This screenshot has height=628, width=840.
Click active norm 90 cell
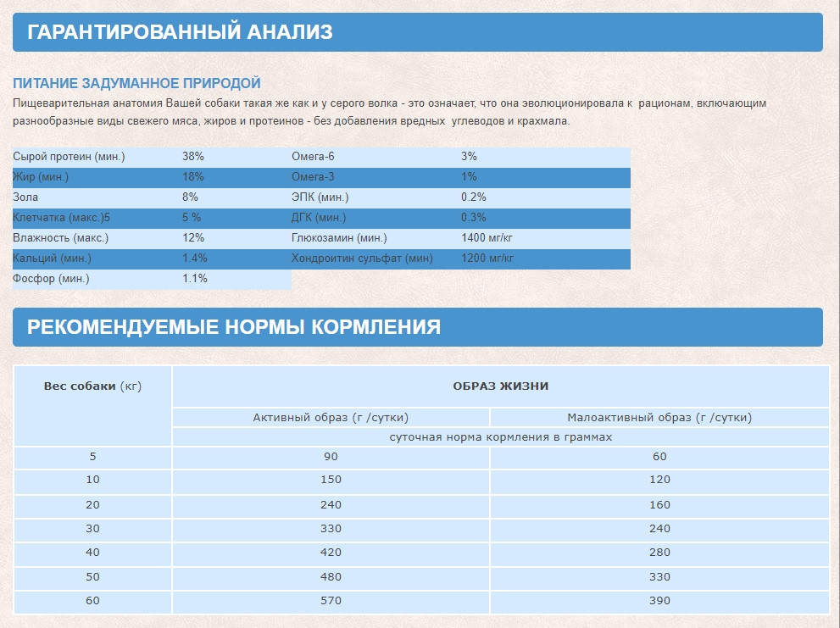[331, 457]
